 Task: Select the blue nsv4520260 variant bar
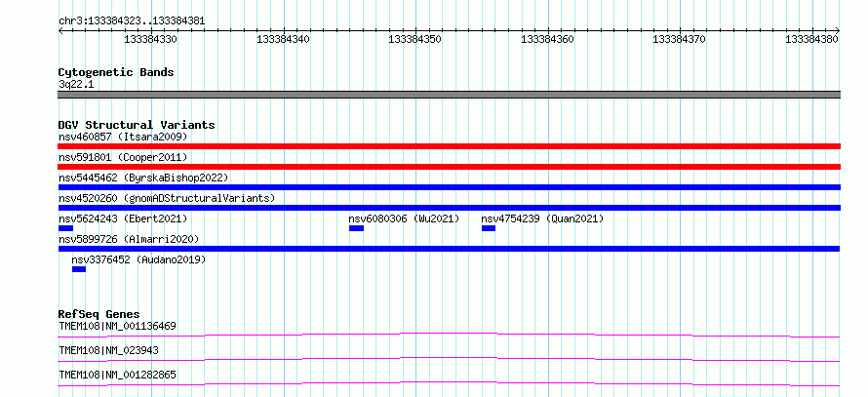tap(449, 208)
